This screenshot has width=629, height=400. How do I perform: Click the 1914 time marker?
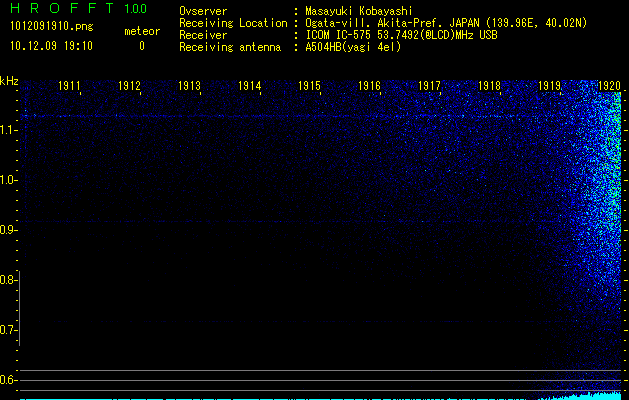[250, 85]
